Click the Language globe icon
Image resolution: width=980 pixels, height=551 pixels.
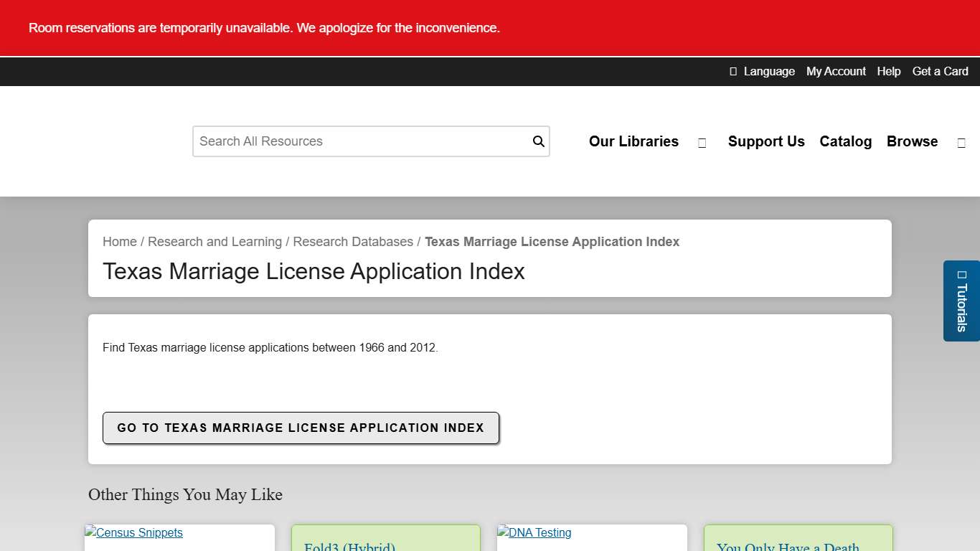click(732, 71)
